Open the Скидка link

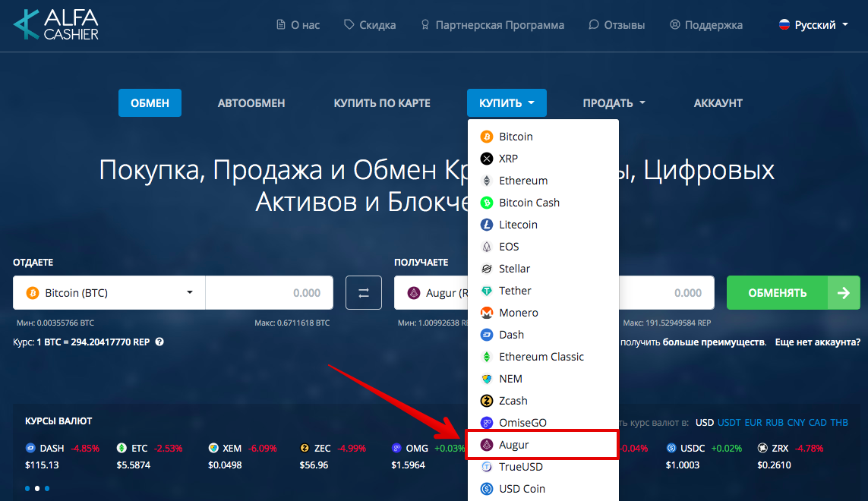click(x=370, y=25)
